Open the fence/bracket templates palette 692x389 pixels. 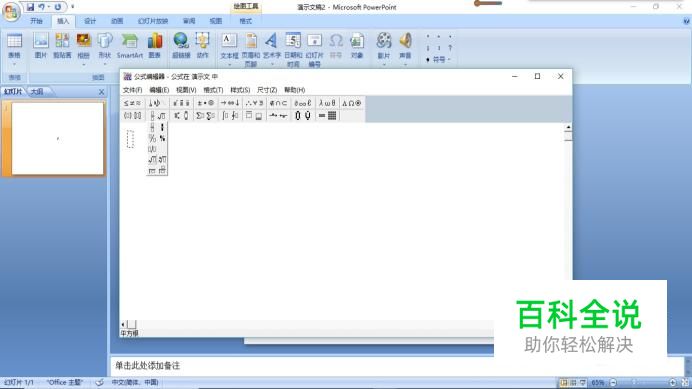(132, 116)
